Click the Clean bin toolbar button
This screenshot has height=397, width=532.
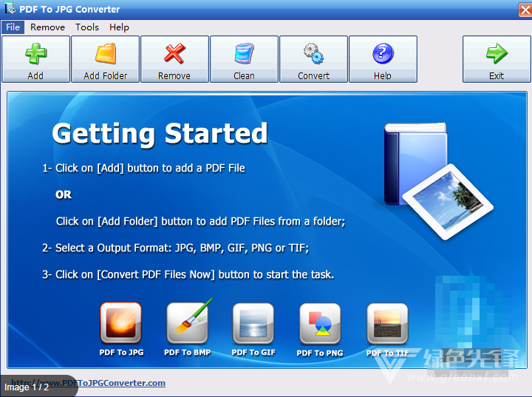click(x=244, y=59)
